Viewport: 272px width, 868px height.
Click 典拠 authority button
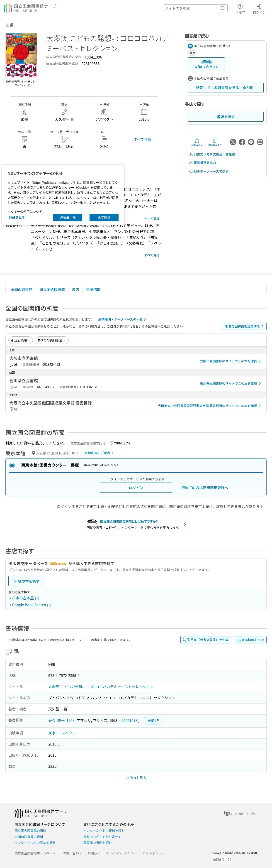pos(154,721)
